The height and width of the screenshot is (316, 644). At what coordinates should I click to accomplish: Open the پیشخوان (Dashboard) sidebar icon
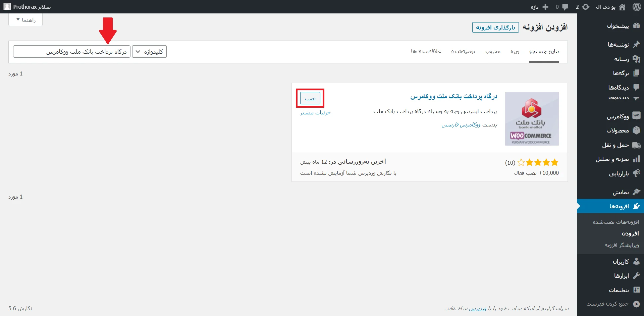636,26
